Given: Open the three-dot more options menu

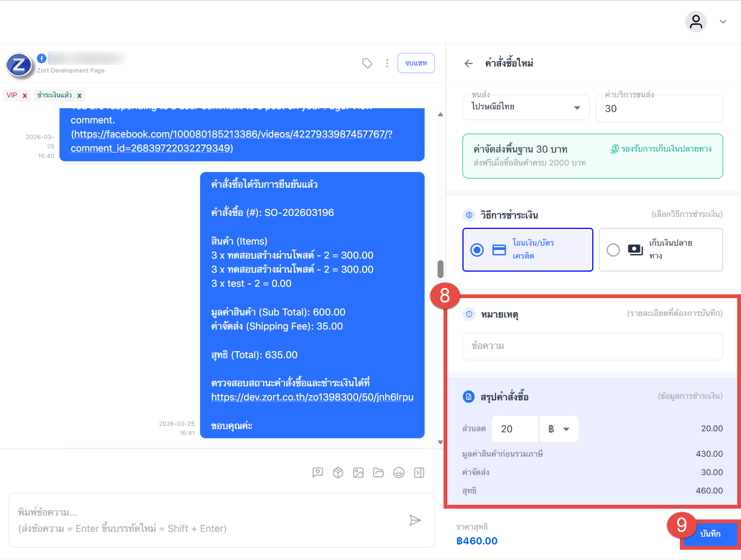Looking at the screenshot, I should coord(387,63).
